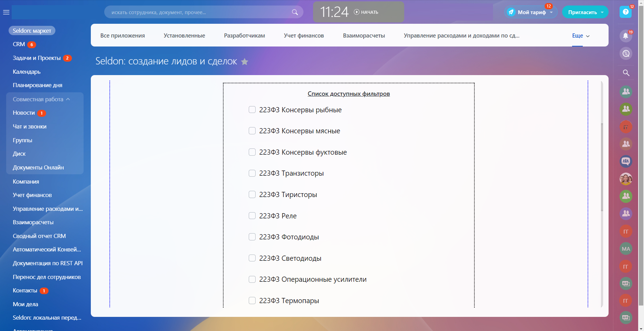Screen dimensions: 644x331
Task: Open Документация по REST API
Action: click(x=48, y=263)
